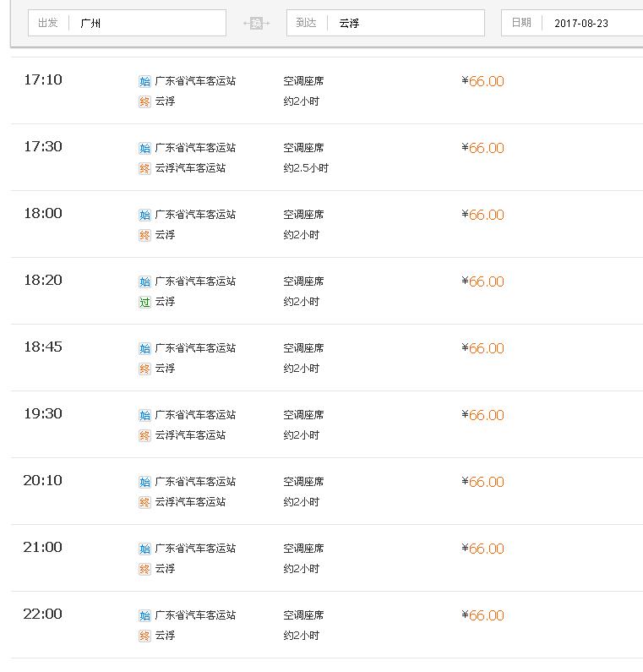Open the date field showing 2017-08-23
643x672 pixels.
click(x=572, y=23)
